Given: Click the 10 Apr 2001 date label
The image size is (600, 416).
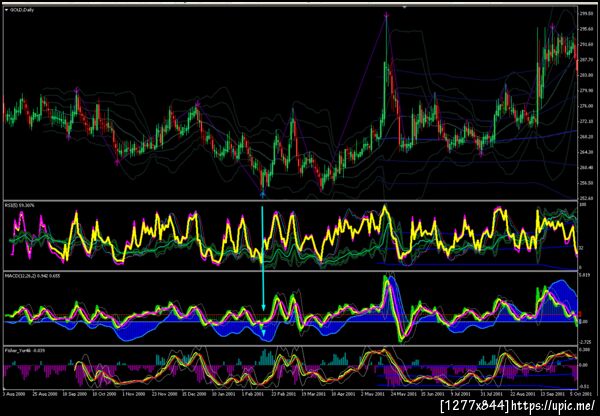Looking at the screenshot, I should 343,393.
